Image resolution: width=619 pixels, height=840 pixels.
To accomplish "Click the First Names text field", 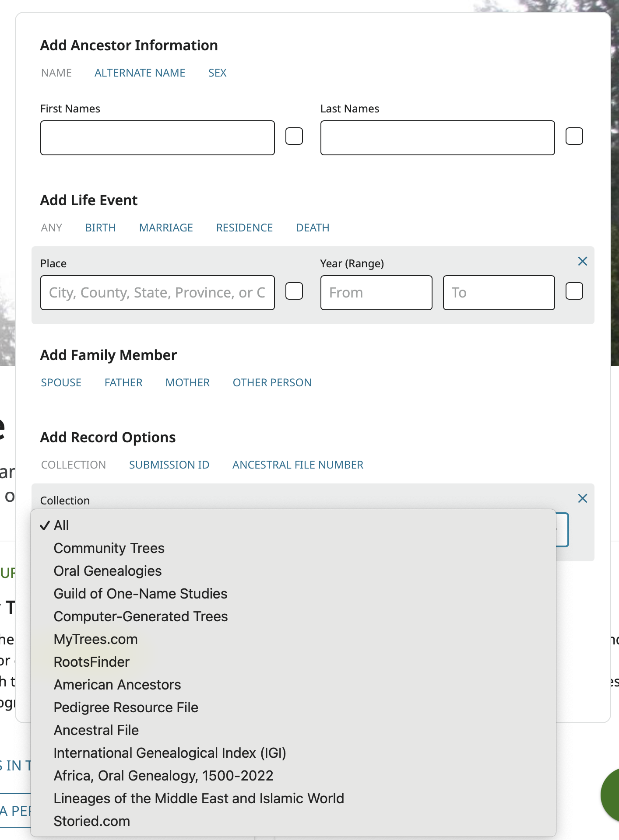I will (x=158, y=138).
